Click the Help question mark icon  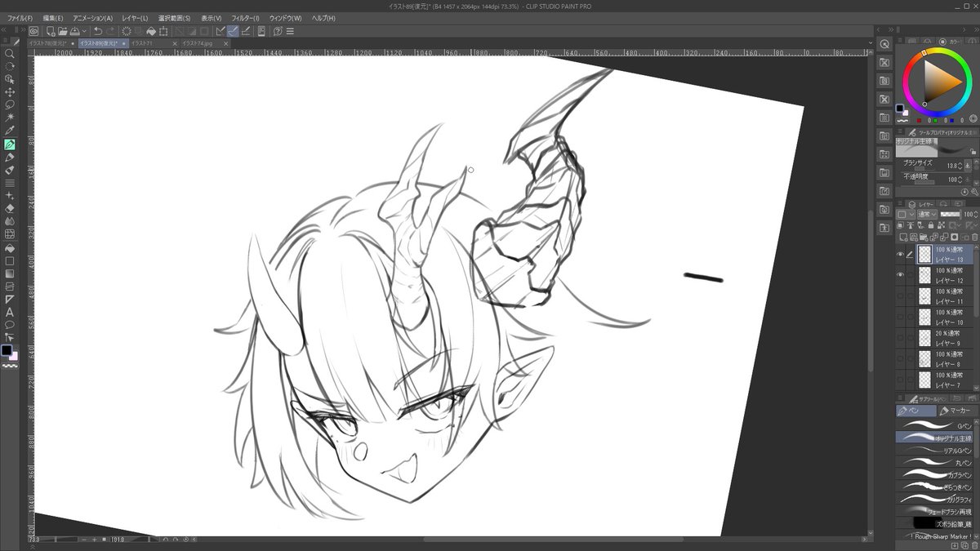click(278, 31)
